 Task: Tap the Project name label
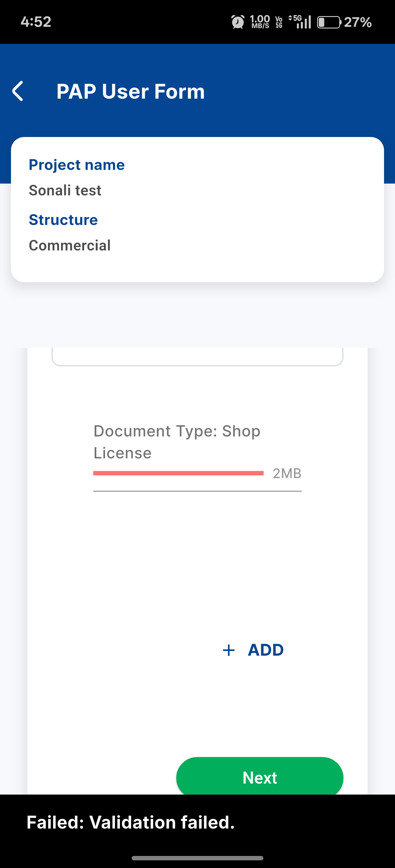coord(77,165)
